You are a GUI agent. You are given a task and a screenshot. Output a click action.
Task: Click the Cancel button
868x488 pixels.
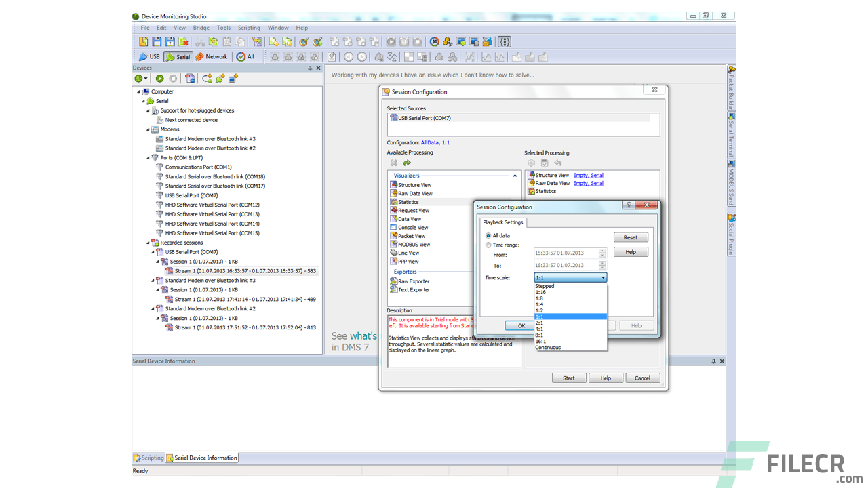(x=642, y=378)
